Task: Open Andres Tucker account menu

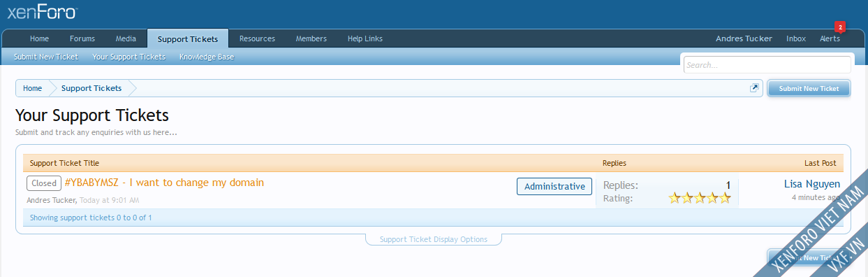Action: coord(744,38)
